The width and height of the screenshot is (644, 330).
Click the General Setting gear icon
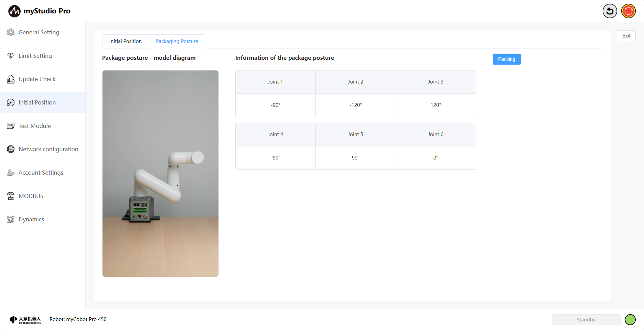(x=11, y=32)
